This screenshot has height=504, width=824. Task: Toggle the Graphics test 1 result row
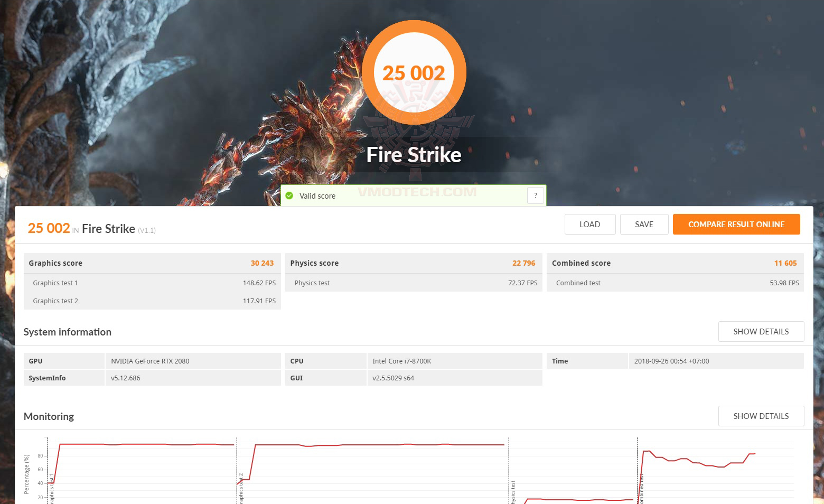(x=152, y=283)
